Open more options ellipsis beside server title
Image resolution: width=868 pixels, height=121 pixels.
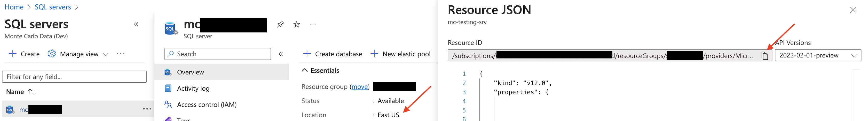pyautogui.click(x=313, y=24)
